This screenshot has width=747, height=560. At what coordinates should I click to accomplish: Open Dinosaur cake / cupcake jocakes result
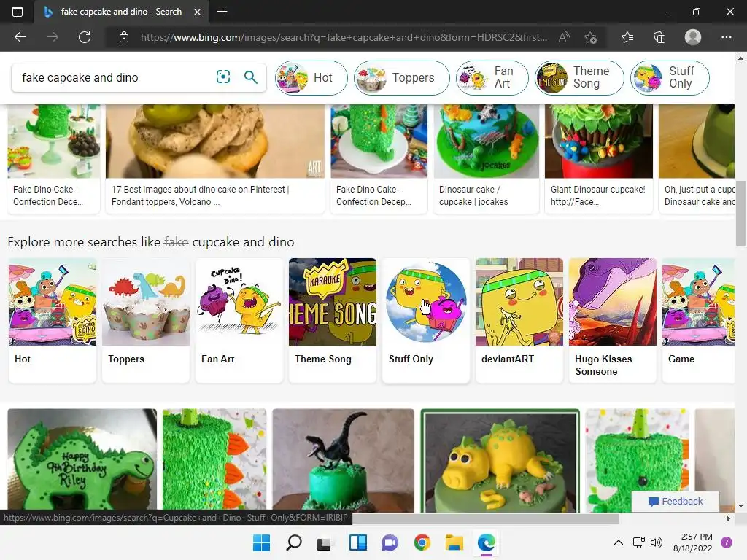[486, 158]
